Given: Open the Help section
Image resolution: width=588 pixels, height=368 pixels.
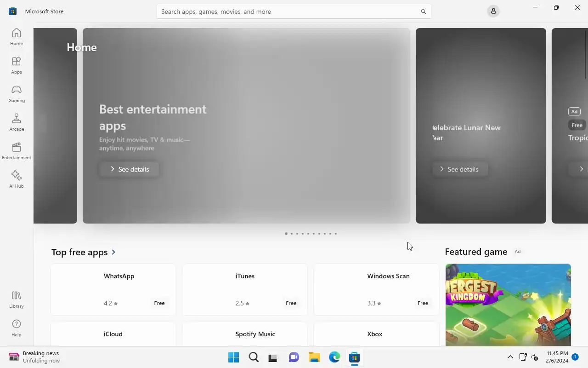Looking at the screenshot, I should [17, 328].
